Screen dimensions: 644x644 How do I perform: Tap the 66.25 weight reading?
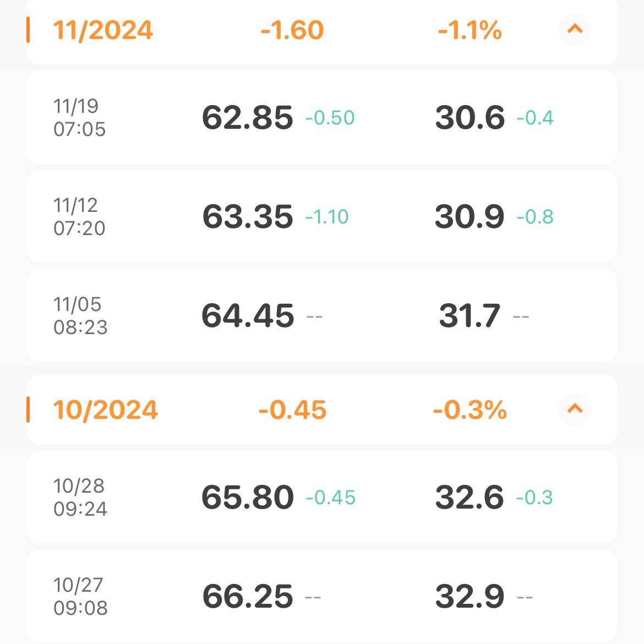pos(248,596)
